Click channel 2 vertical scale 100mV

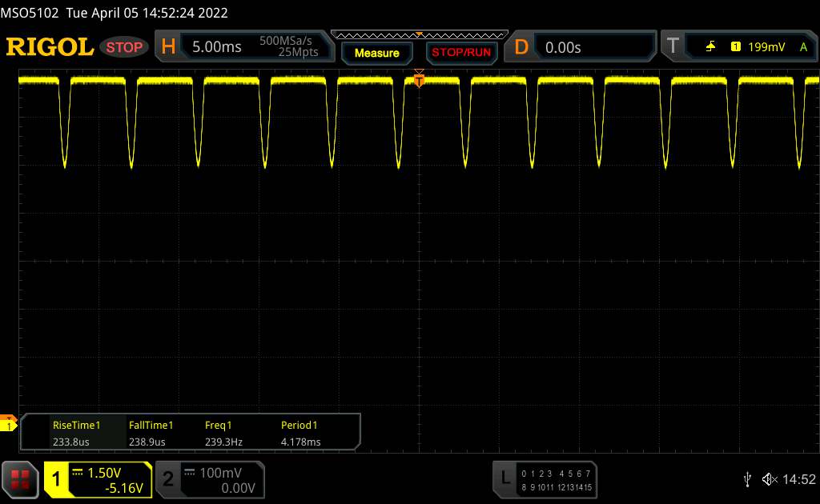pyautogui.click(x=221, y=473)
